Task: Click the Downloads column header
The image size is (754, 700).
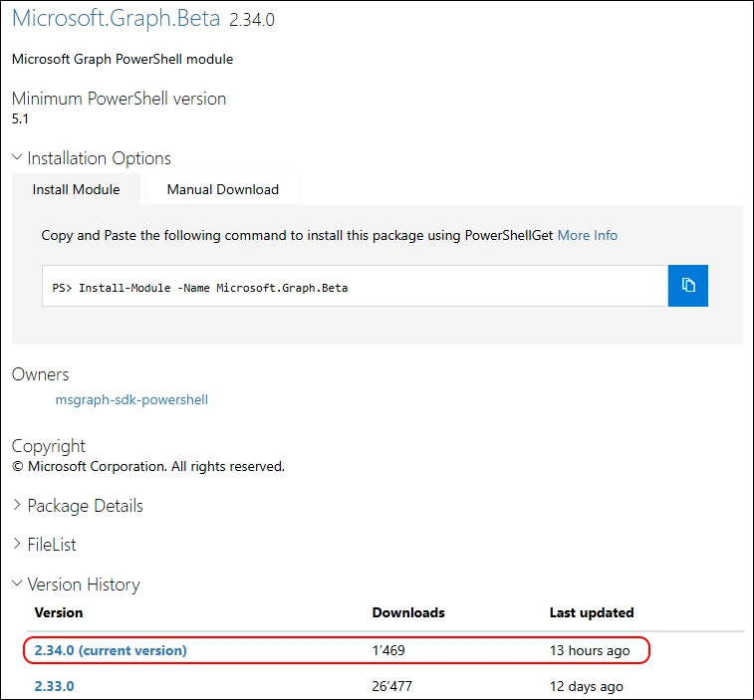Action: [x=408, y=612]
